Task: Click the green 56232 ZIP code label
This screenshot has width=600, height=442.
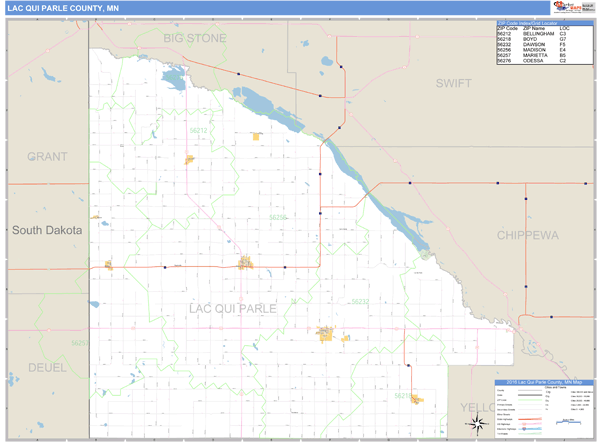Action: pyautogui.click(x=360, y=301)
